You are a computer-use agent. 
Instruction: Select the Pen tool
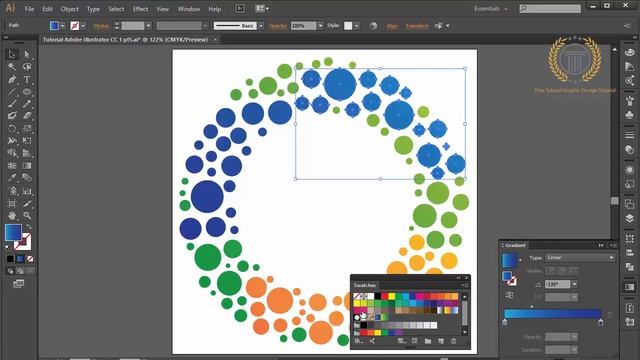coord(11,79)
